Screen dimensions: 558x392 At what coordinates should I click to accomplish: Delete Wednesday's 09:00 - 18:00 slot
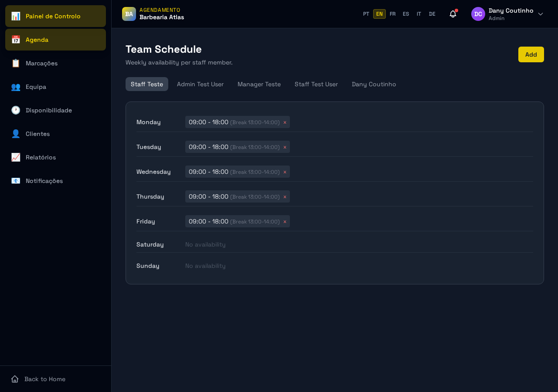pyautogui.click(x=285, y=172)
